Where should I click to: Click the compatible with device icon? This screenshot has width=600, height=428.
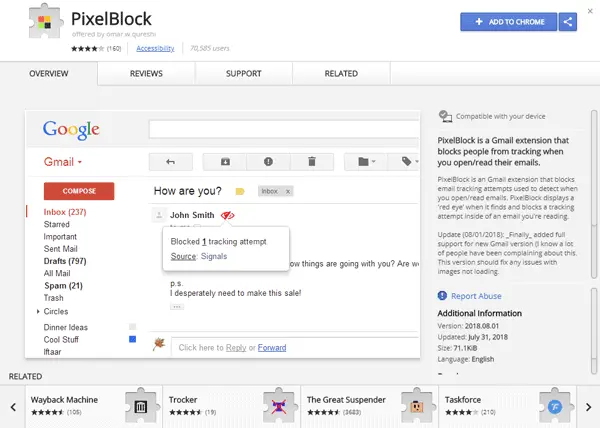pos(445,116)
